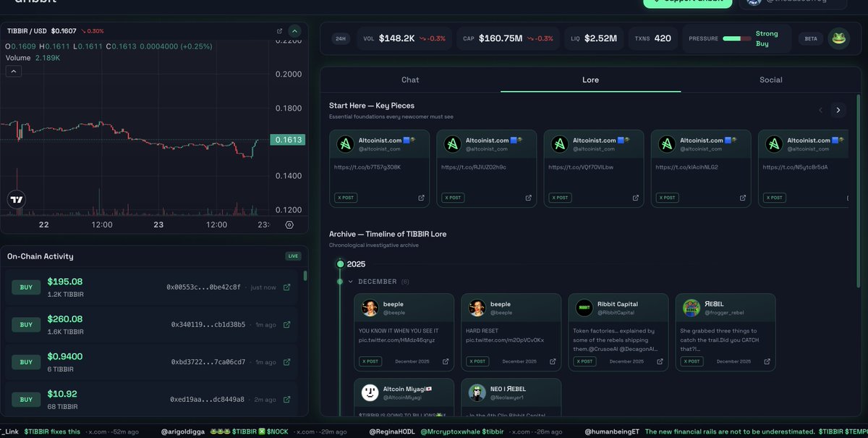Click Altcoin Miyagi avatar icon
The image size is (868, 438).
370,392
